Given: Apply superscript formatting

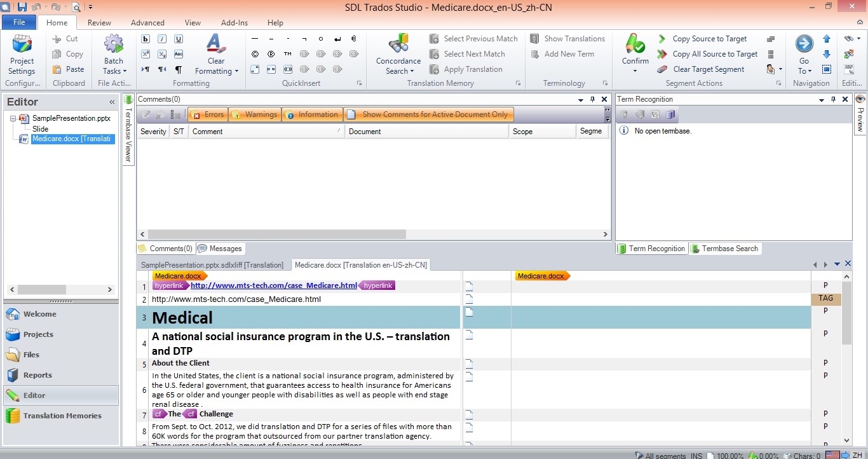Looking at the screenshot, I should coord(146,54).
